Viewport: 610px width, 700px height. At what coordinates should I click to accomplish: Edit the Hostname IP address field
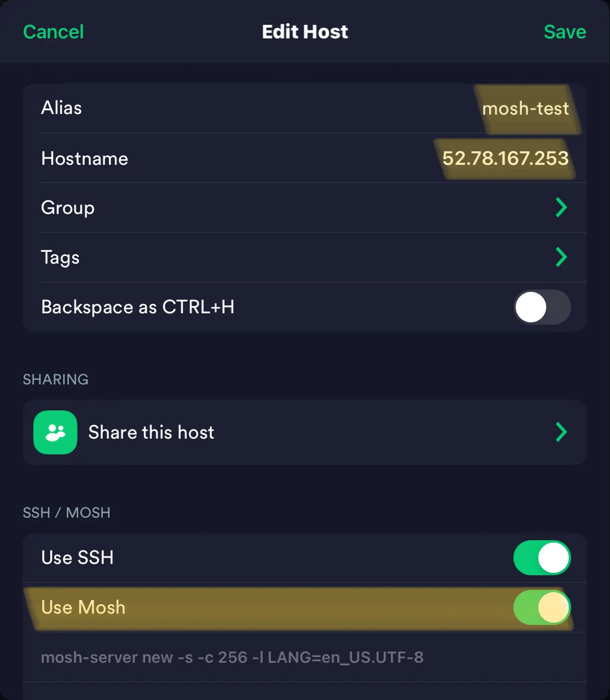tap(505, 159)
